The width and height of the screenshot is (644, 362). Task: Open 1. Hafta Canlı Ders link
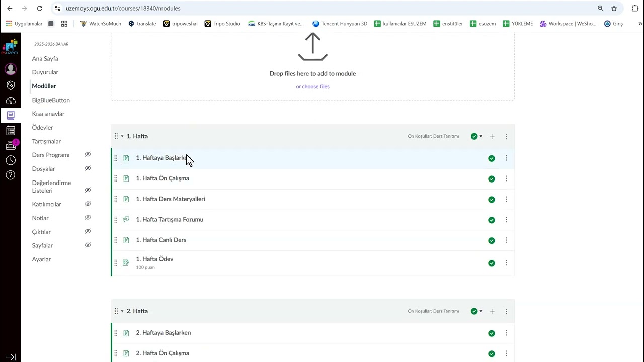tap(161, 240)
